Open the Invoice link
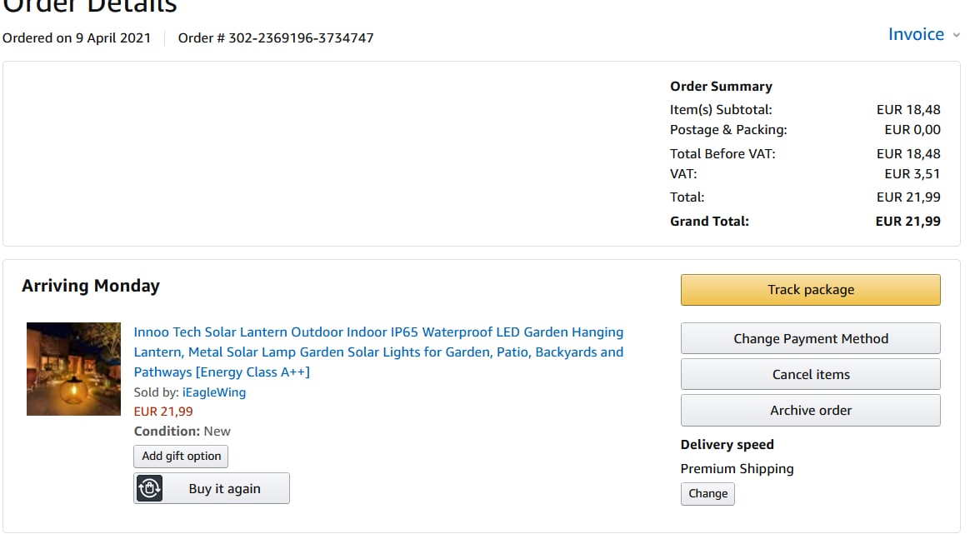Image resolution: width=980 pixels, height=544 pixels. [916, 34]
